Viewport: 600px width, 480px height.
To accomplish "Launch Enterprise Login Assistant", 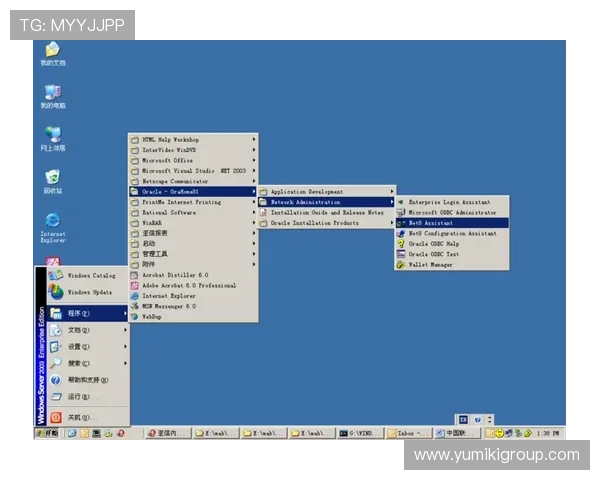I will (x=452, y=202).
